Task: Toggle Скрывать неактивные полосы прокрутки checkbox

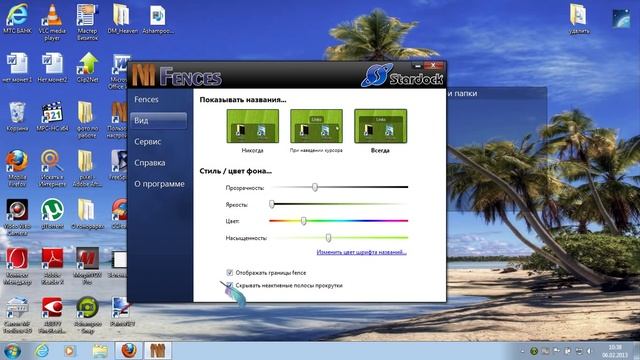Action: pos(229,285)
